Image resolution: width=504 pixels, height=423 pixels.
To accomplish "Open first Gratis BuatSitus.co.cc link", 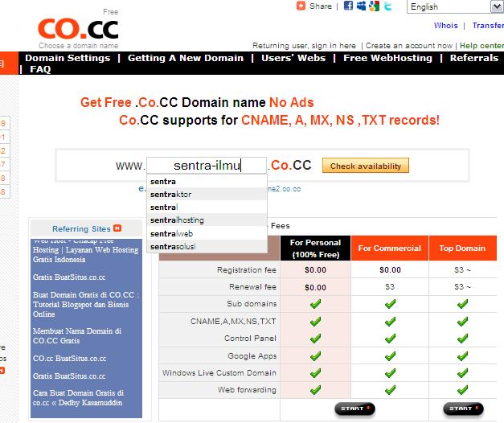I will point(69,277).
